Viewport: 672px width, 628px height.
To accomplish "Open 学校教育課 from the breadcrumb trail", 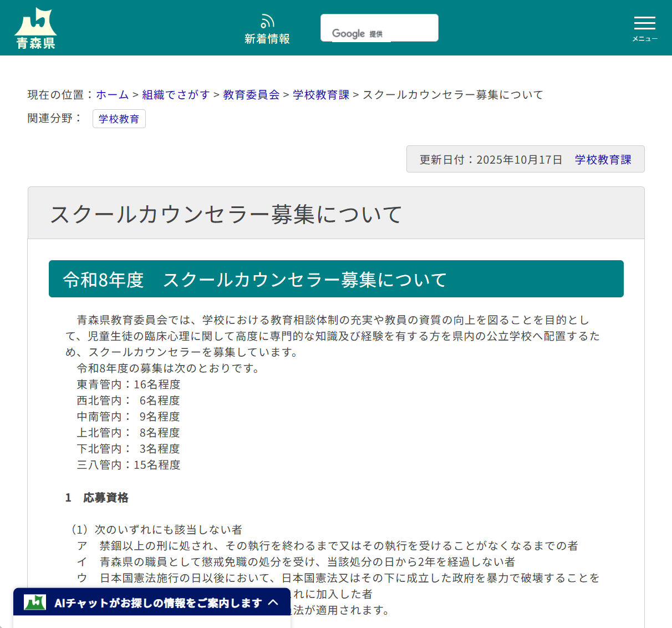I will tap(320, 95).
